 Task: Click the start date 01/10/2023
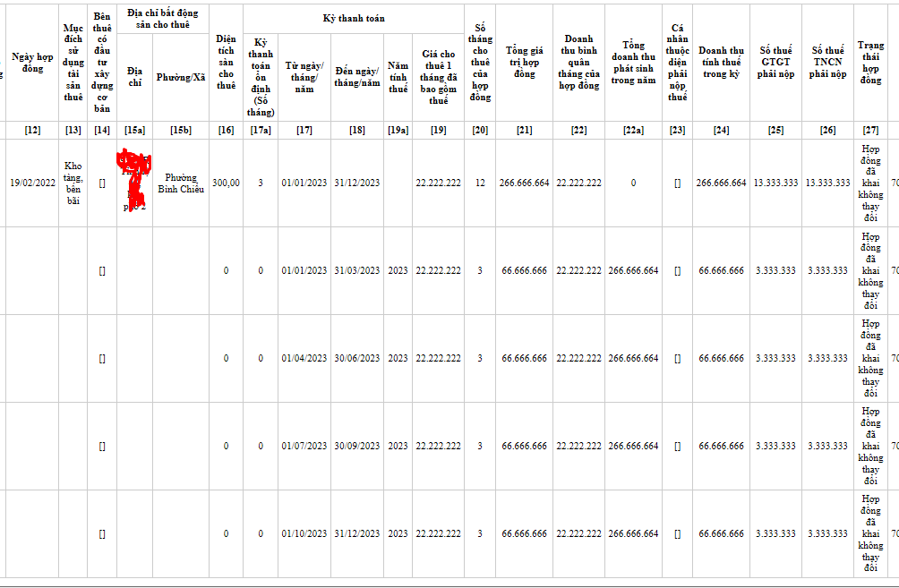click(x=304, y=533)
